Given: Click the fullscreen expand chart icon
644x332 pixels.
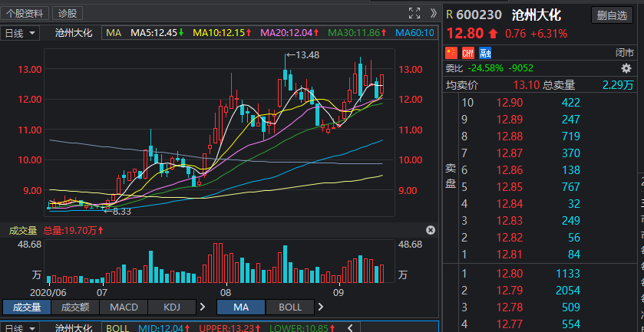Looking at the screenshot, I should [x=414, y=13].
